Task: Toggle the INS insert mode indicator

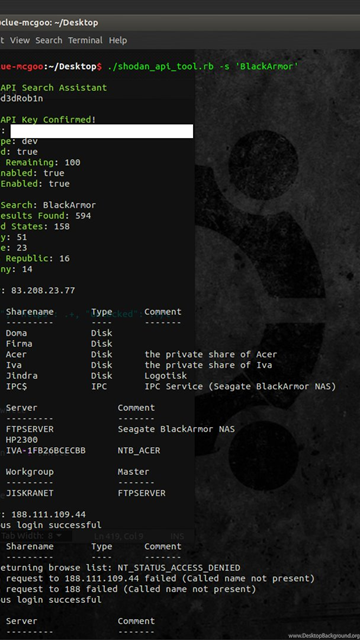Action: 176,536
